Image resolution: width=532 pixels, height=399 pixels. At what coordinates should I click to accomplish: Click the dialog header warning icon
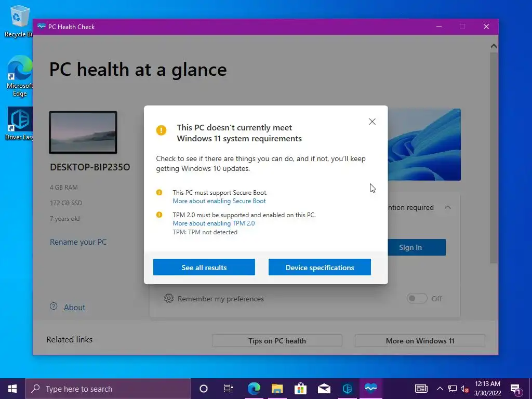(x=161, y=130)
